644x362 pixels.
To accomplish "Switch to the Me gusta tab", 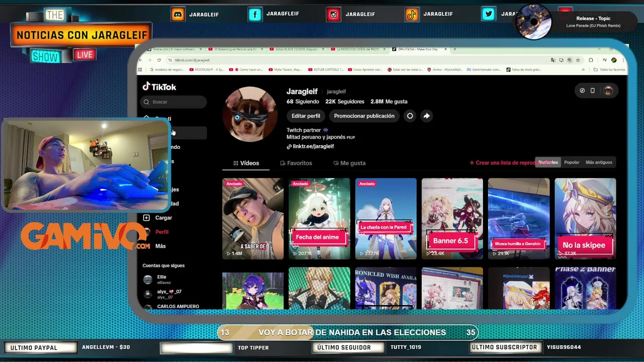I will coord(350,163).
